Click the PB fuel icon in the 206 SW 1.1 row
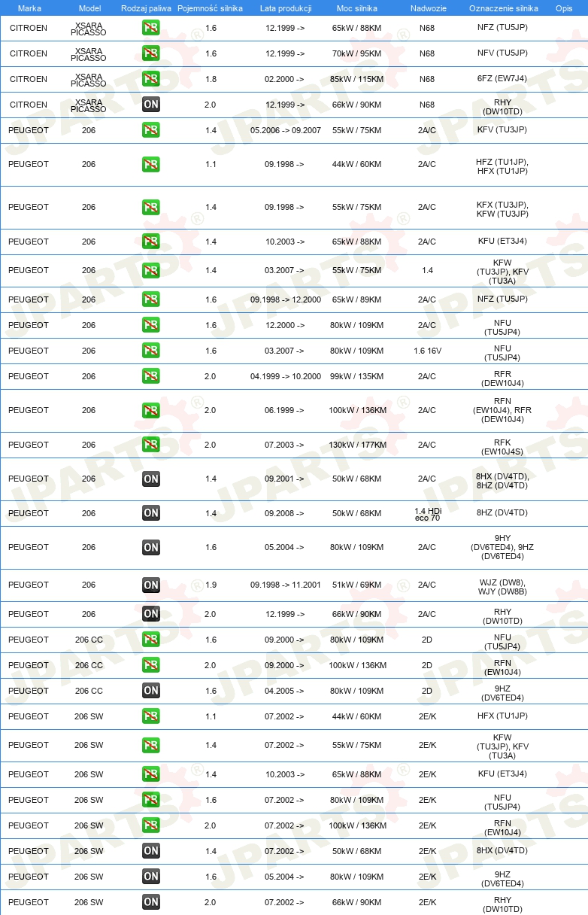The width and height of the screenshot is (588, 915). pyautogui.click(x=151, y=716)
